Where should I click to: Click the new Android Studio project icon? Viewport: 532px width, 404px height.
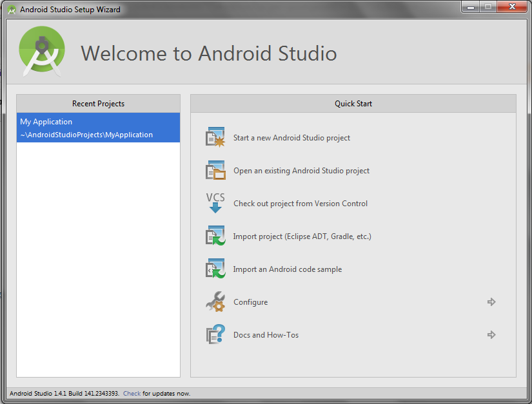tap(215, 137)
